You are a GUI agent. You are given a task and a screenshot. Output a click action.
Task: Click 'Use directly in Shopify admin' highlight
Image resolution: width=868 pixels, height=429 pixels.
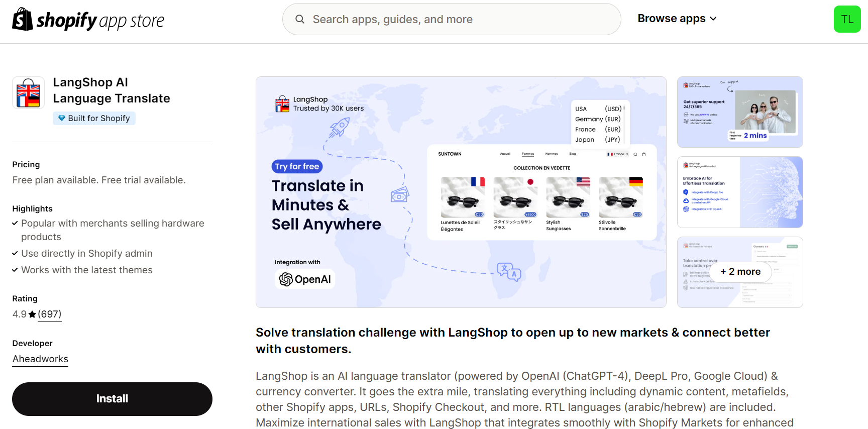click(87, 253)
